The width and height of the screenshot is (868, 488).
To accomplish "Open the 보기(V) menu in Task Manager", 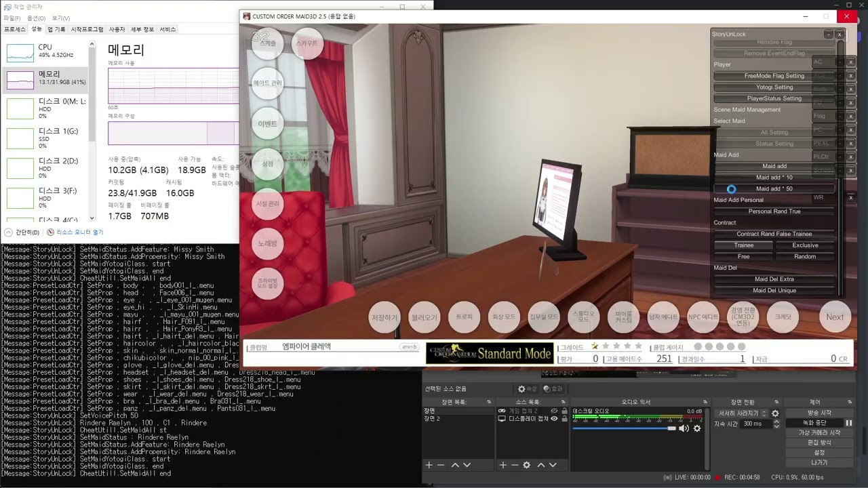I will [x=61, y=18].
